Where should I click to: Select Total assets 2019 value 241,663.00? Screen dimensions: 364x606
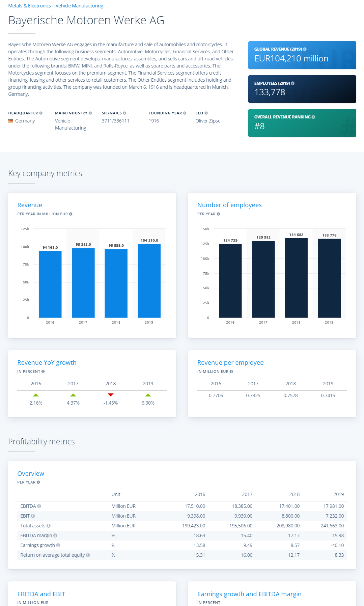pos(332,526)
